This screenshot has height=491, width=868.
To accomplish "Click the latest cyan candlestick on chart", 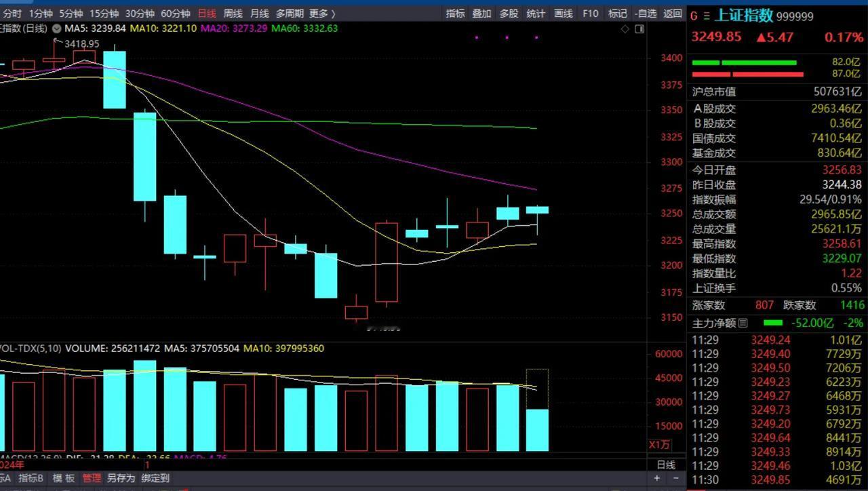I will click(x=537, y=210).
